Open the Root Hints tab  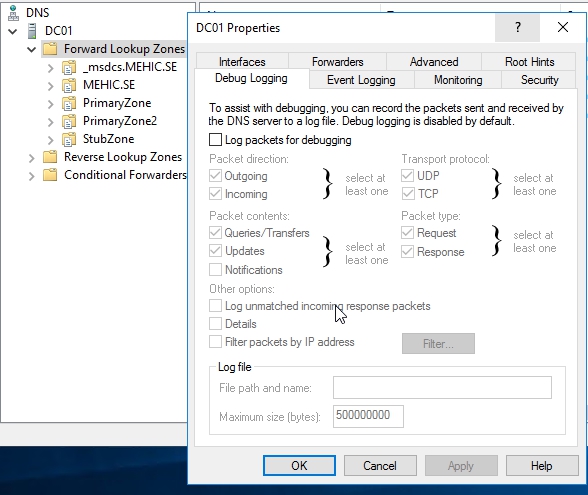[530, 62]
